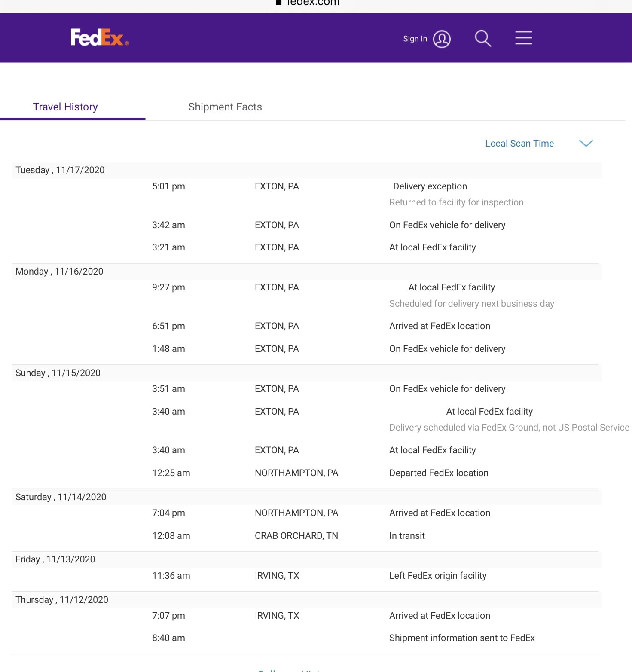The height and width of the screenshot is (672, 632).
Task: Click the chevron beside Local Scan Time
Action: [x=586, y=144]
